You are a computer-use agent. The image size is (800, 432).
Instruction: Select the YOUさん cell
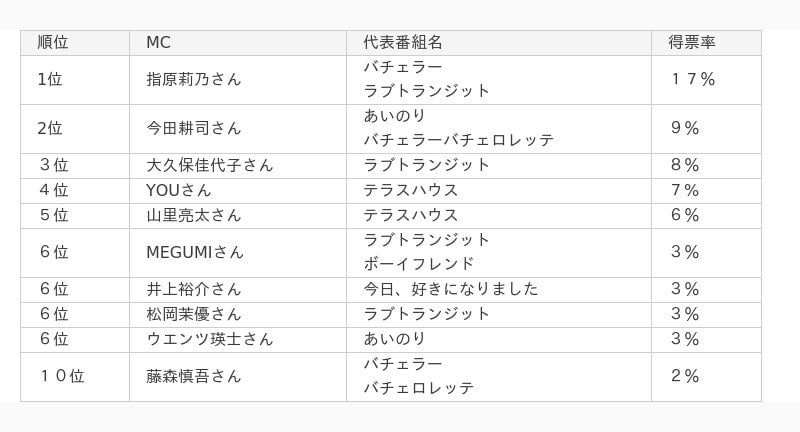tap(238, 191)
